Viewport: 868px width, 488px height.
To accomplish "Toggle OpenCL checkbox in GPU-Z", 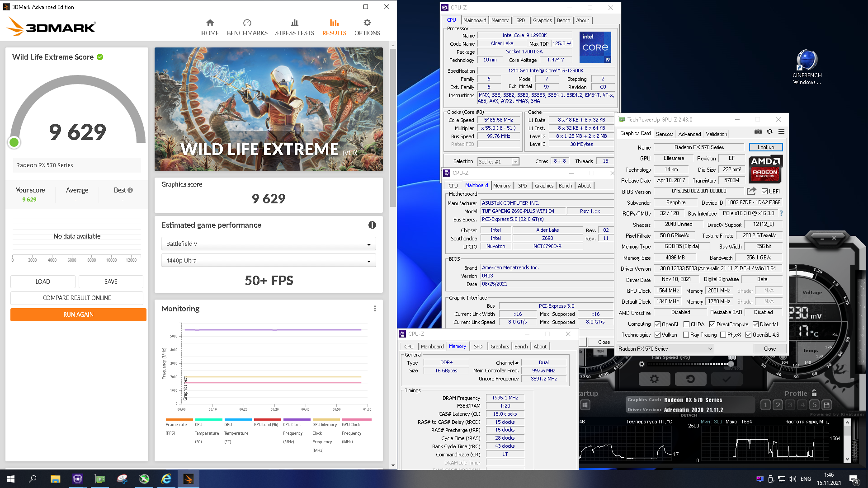I will (x=657, y=324).
